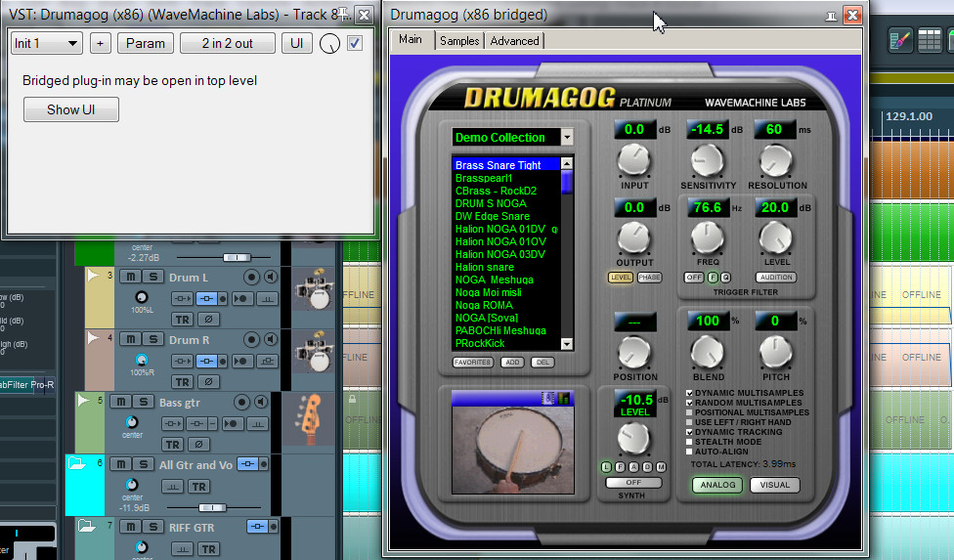Toggle trigger filter OFF button
Viewport: 954px width, 560px height.
tap(694, 278)
